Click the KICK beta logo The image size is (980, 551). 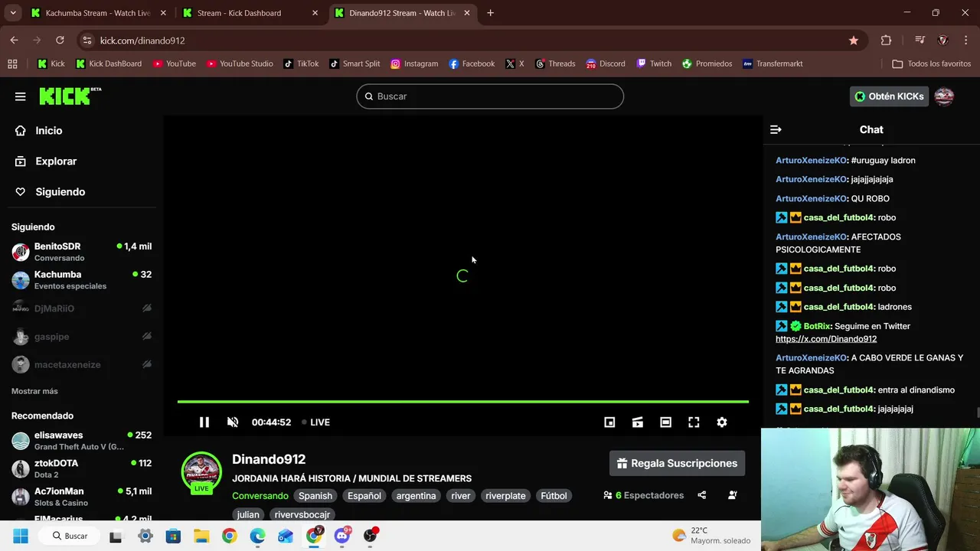(x=70, y=96)
